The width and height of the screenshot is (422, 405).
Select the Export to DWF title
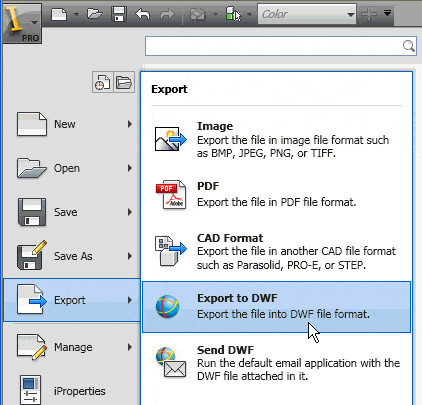237,298
